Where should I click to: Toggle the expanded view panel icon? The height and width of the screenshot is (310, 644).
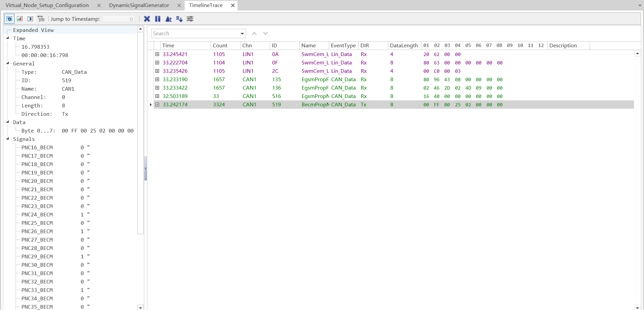click(x=9, y=19)
